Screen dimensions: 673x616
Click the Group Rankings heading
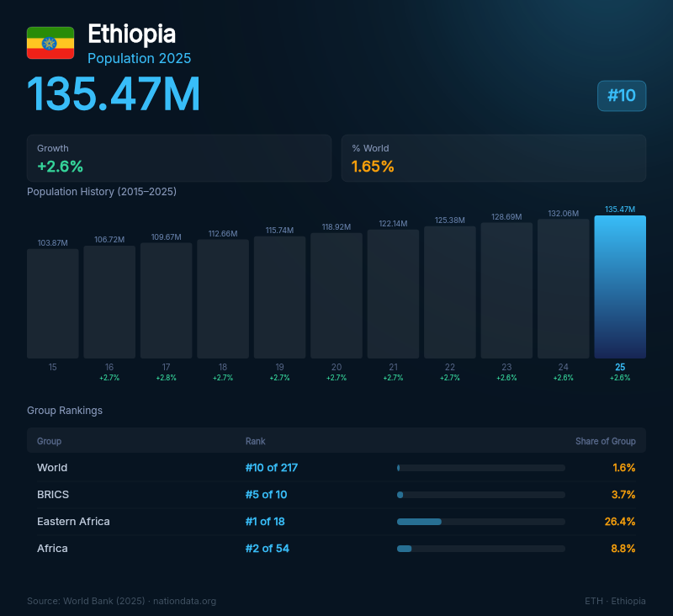pos(65,411)
